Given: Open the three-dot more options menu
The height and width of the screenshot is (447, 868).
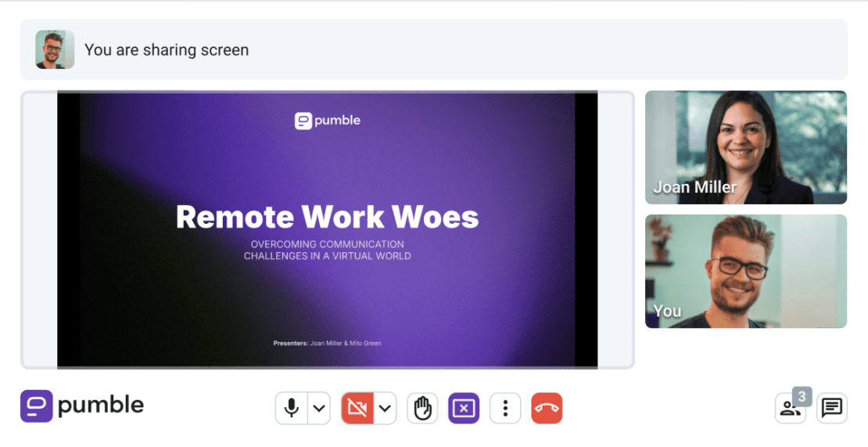Looking at the screenshot, I should click(505, 408).
